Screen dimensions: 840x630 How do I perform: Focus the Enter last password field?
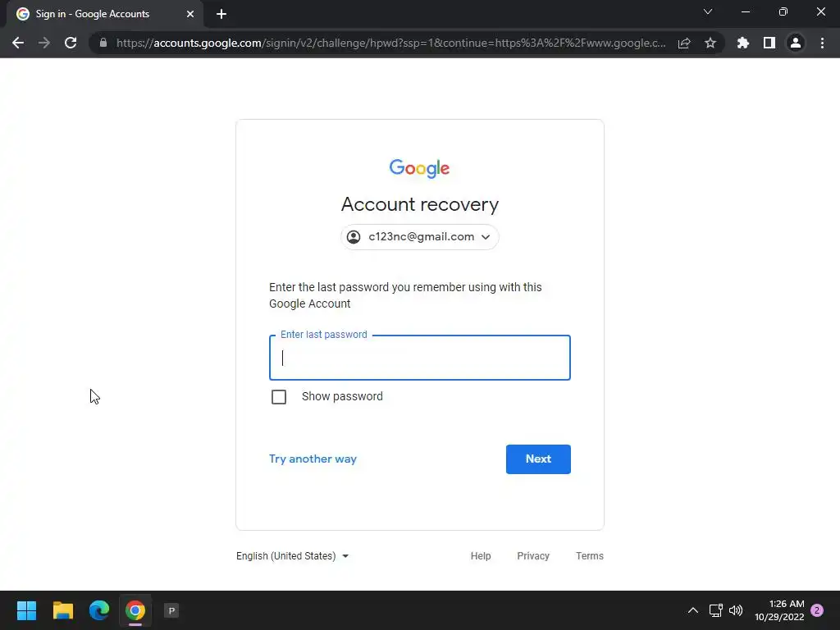tap(420, 358)
